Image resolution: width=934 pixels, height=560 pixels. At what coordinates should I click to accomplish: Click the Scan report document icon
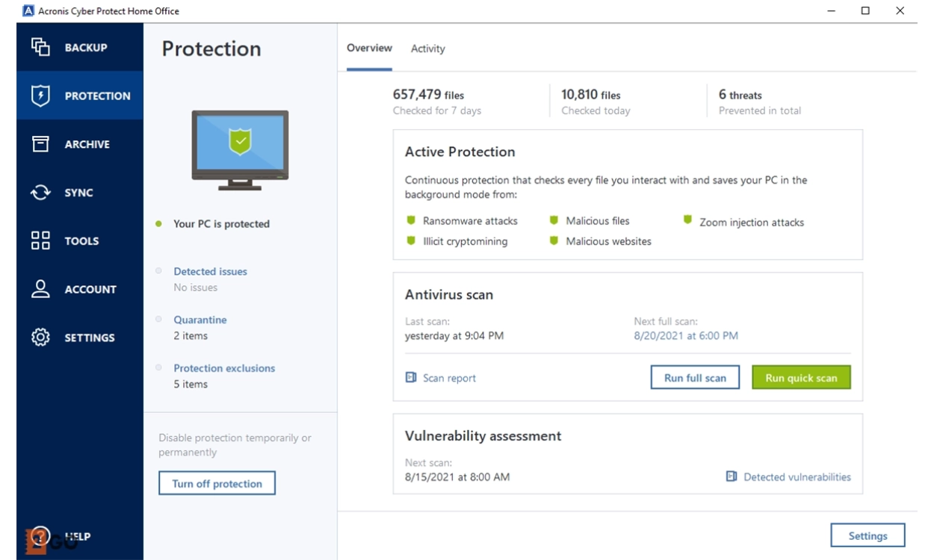click(x=411, y=378)
